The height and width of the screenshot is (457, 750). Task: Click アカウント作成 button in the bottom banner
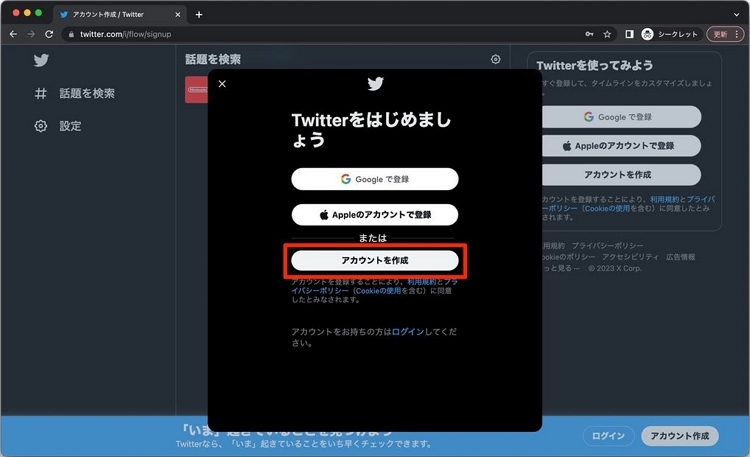[x=680, y=436]
